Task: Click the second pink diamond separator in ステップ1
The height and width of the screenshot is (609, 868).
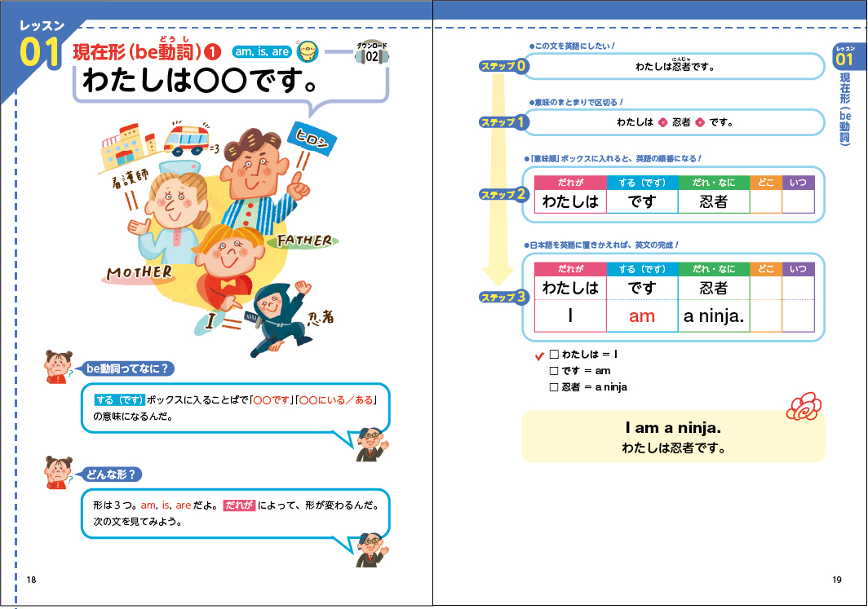Action: (700, 122)
